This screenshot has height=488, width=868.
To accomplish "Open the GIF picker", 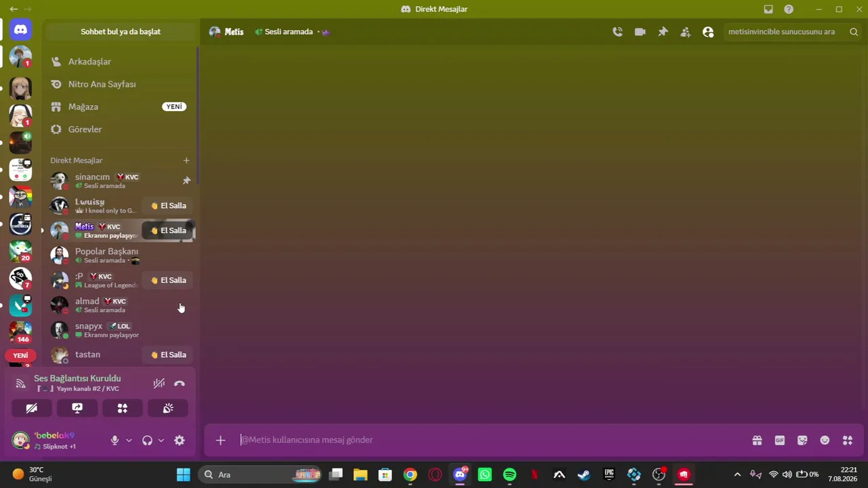I will tap(780, 441).
